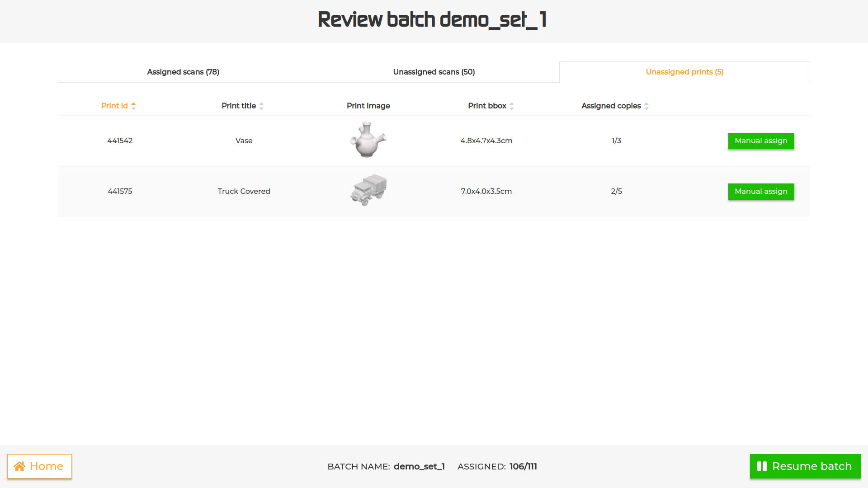Switch to the Assigned scans tab
The width and height of the screenshot is (868, 488).
[183, 72]
